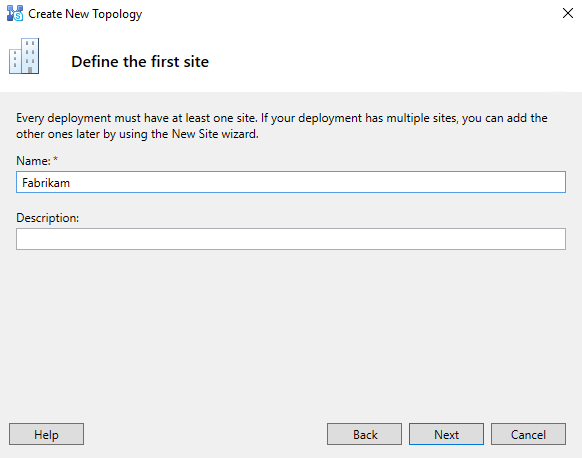Go Back to the previous wizard step

(x=364, y=434)
